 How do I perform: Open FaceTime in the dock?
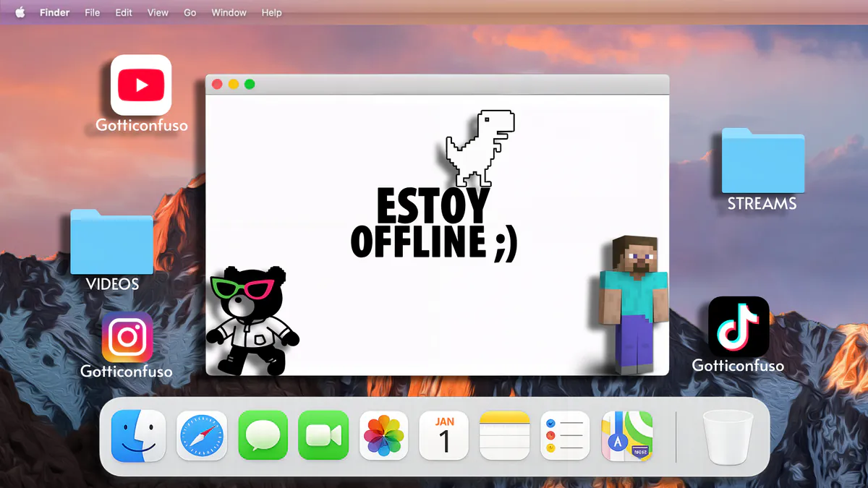point(324,437)
